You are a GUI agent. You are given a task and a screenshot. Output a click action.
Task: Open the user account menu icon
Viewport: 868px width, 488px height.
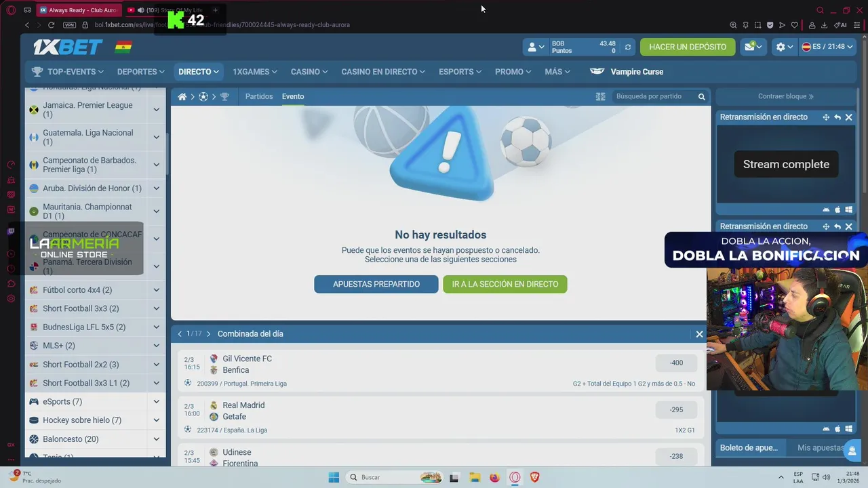(x=536, y=47)
